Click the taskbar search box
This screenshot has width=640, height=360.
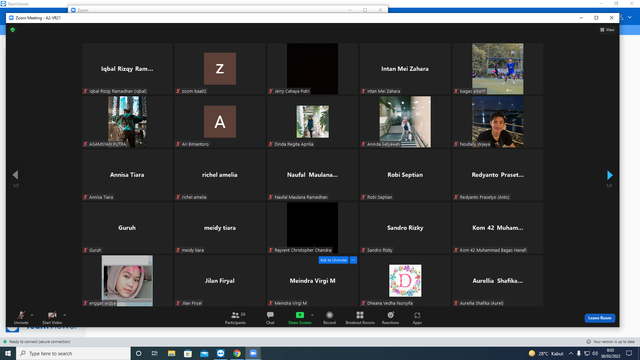73,353
